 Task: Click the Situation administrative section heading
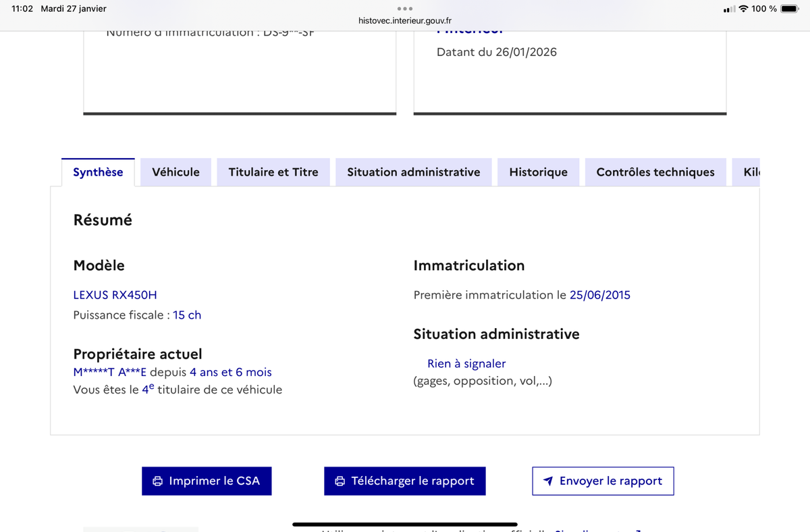[x=496, y=334]
